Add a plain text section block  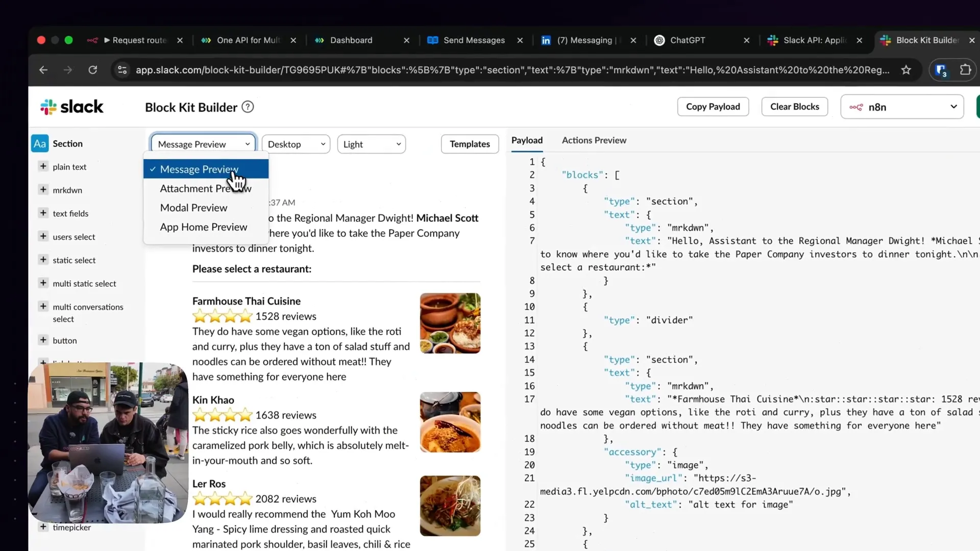coord(43,166)
